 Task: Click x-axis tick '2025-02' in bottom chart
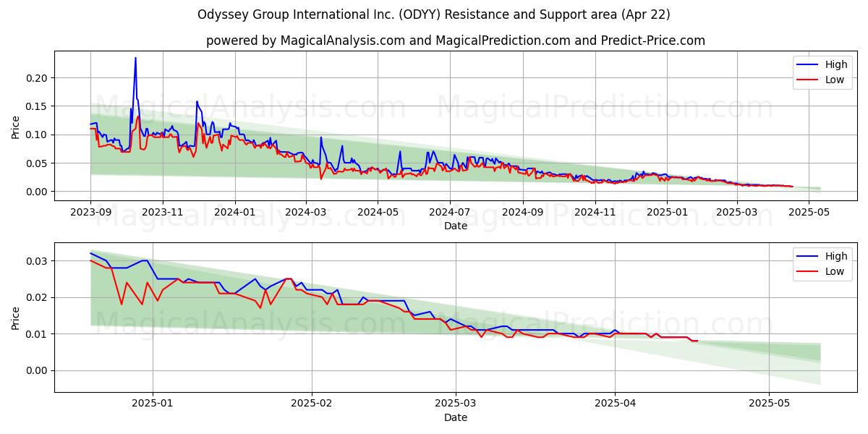pos(312,404)
